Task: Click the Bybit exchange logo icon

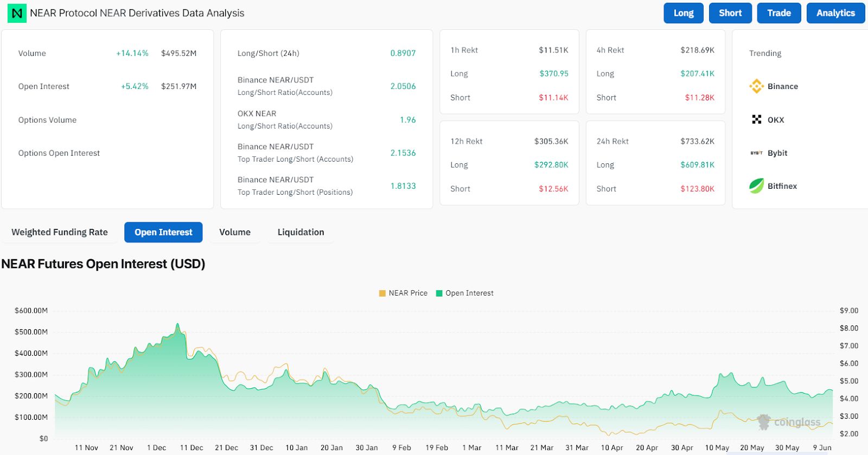Action: click(756, 153)
